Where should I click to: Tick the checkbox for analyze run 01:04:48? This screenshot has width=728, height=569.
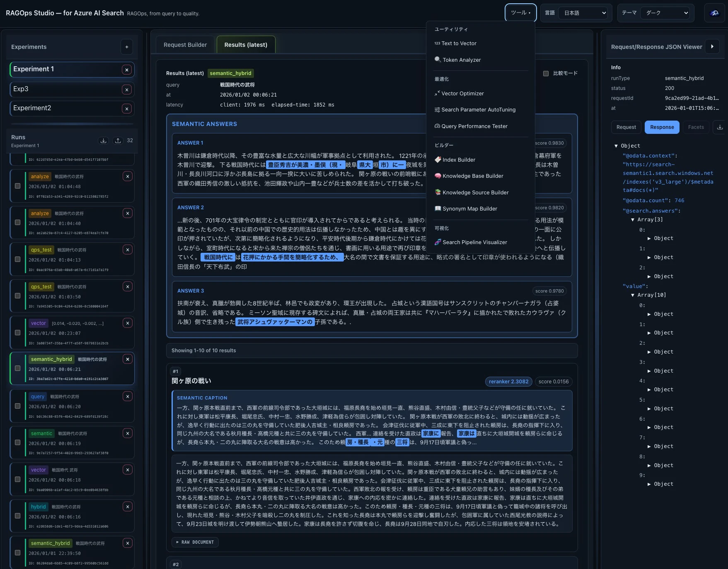(x=18, y=186)
